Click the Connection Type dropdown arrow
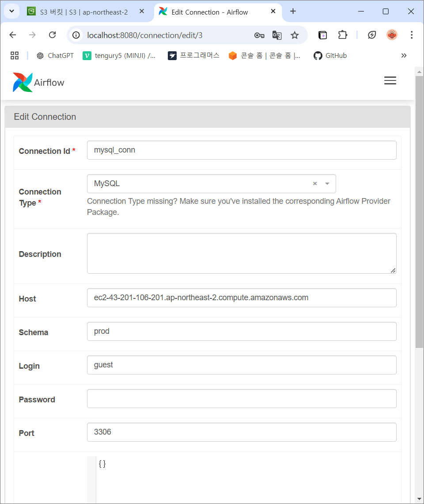The image size is (424, 504). (x=327, y=184)
